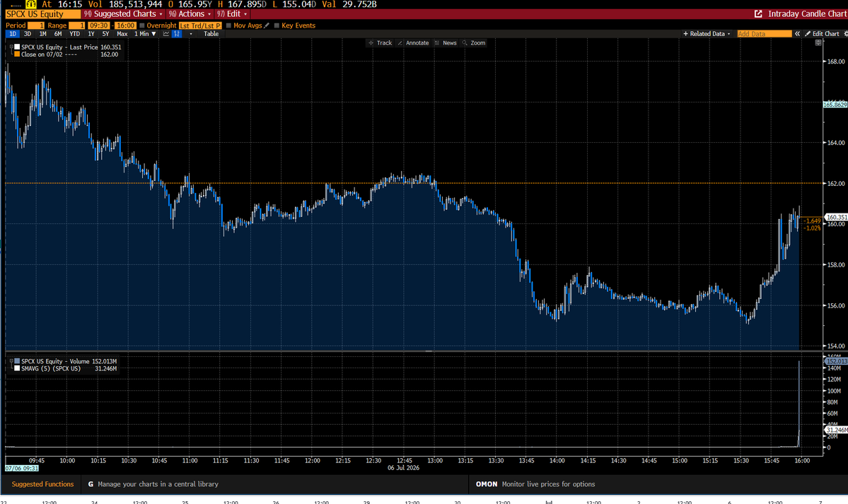Open the Actions dropdown menu

pyautogui.click(x=190, y=14)
